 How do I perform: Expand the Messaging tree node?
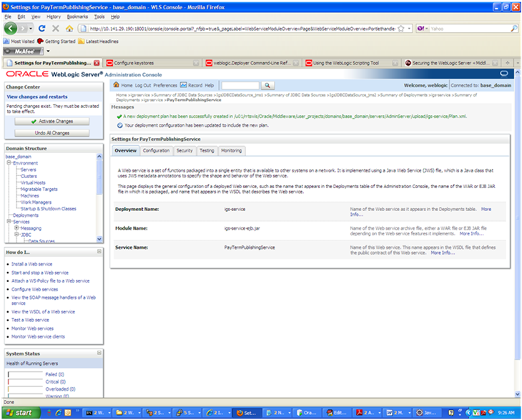click(x=16, y=228)
